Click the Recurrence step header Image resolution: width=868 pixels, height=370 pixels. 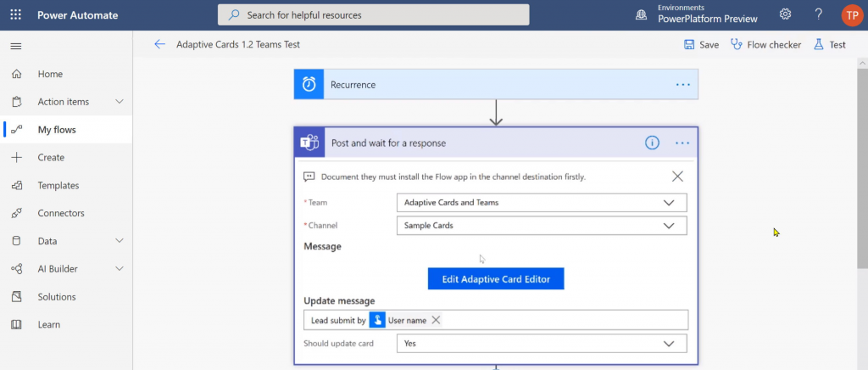pyautogui.click(x=496, y=84)
